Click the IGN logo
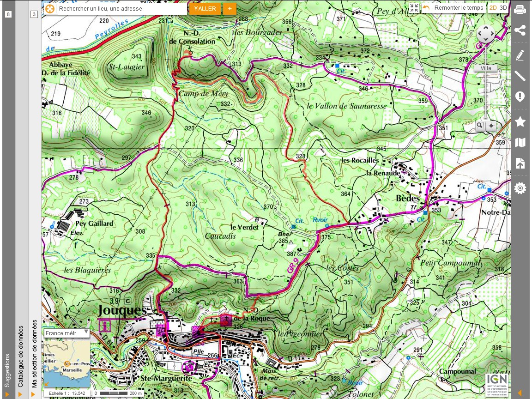 [497, 384]
